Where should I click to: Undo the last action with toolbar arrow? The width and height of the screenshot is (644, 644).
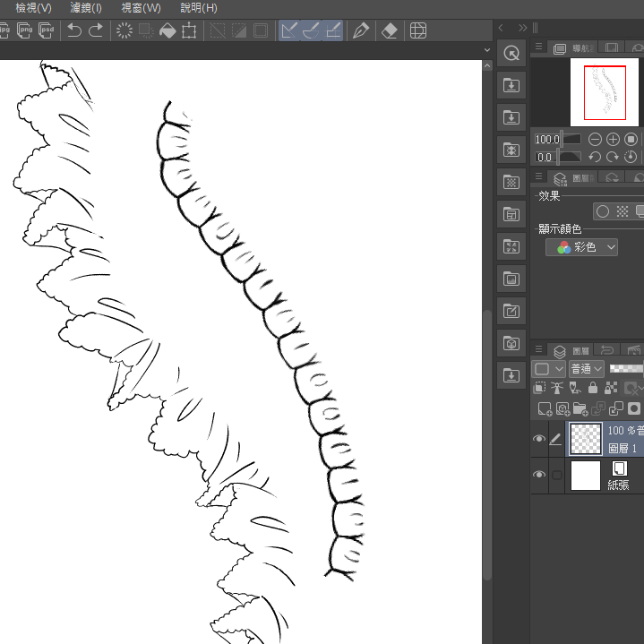[x=74, y=30]
